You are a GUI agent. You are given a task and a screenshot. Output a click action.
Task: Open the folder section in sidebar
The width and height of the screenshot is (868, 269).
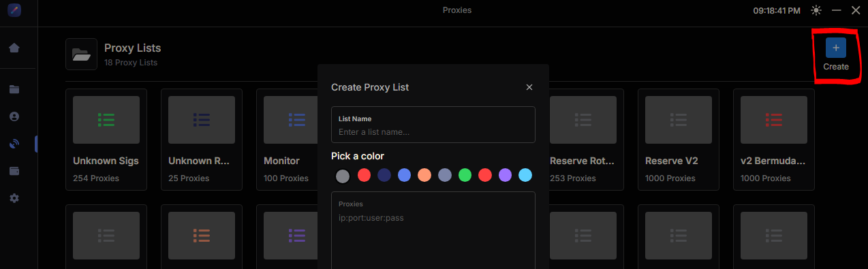(14, 89)
